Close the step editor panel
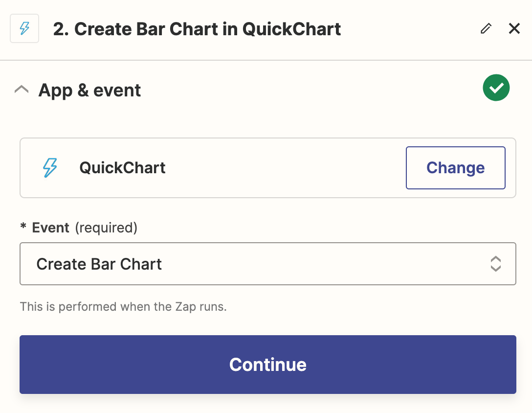 point(514,28)
